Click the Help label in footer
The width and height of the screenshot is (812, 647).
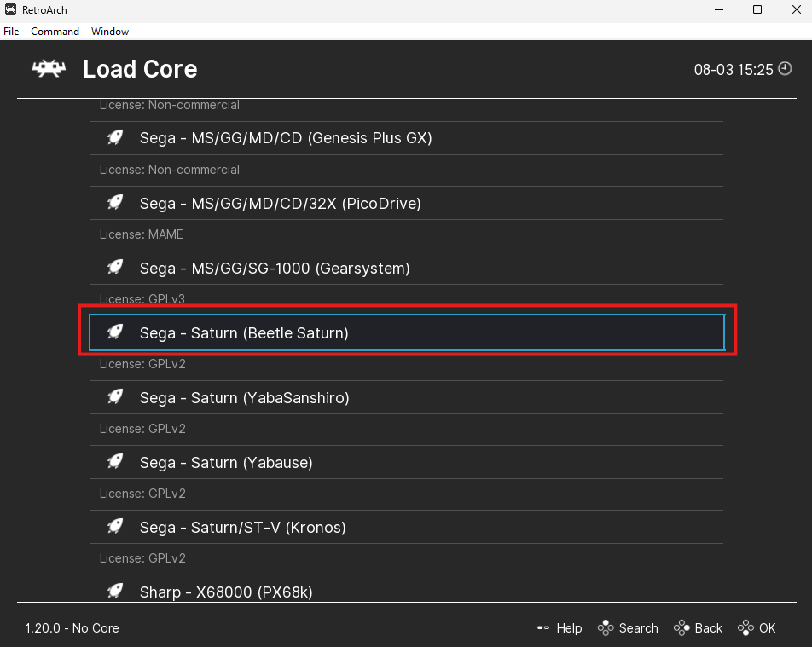coord(569,628)
